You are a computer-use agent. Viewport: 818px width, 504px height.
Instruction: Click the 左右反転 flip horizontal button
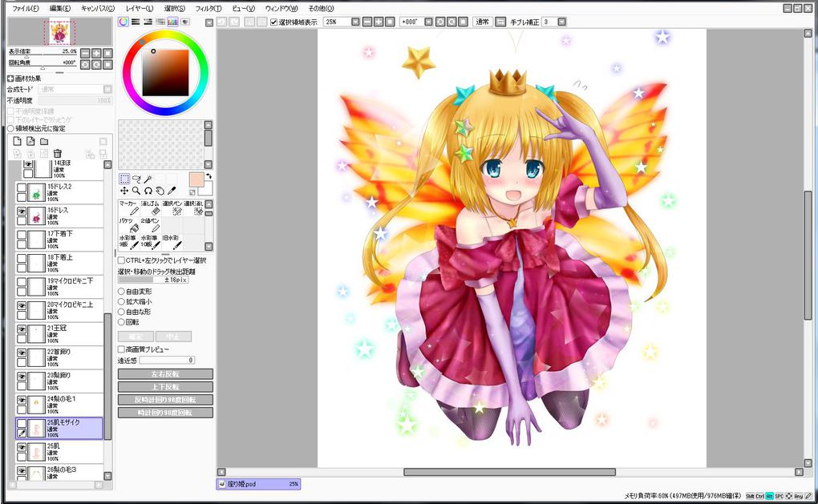coord(165,374)
